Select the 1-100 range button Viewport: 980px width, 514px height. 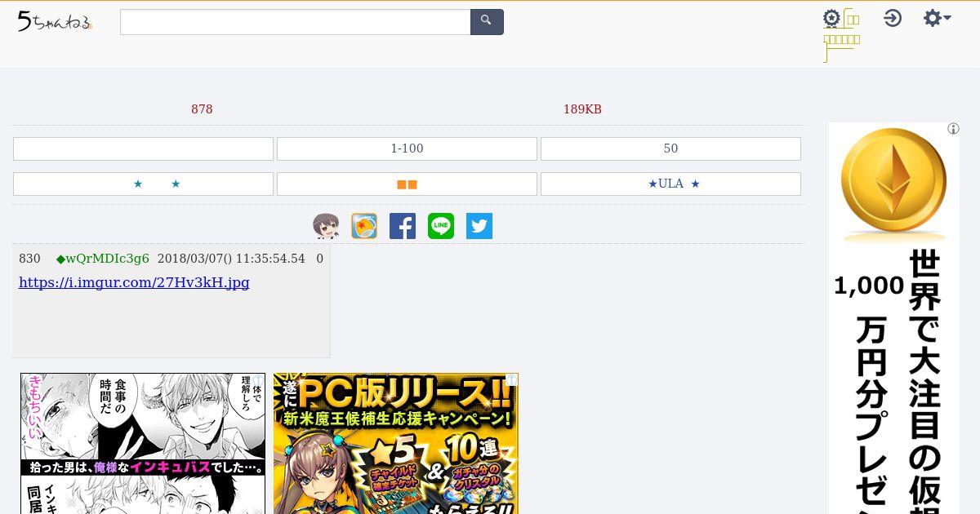click(x=407, y=148)
